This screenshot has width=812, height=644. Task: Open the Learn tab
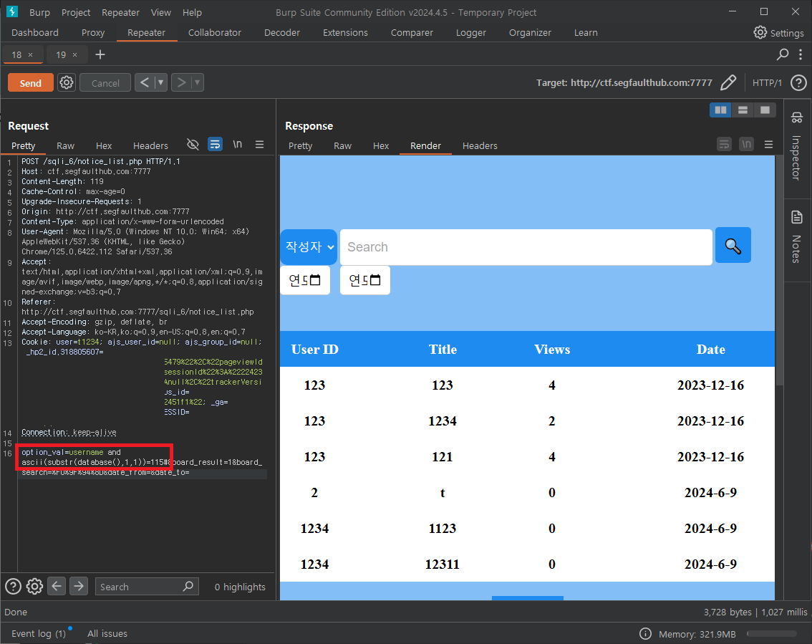click(x=586, y=33)
